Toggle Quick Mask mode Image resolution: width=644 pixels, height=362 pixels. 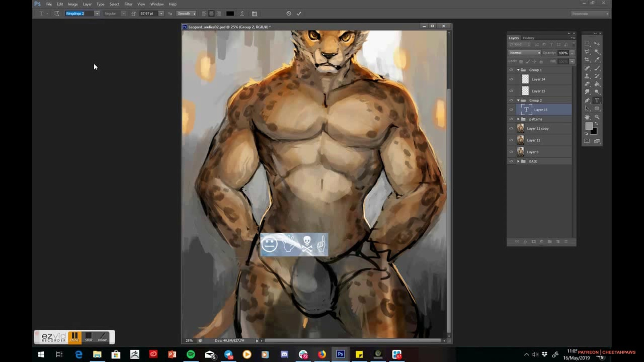pyautogui.click(x=587, y=141)
